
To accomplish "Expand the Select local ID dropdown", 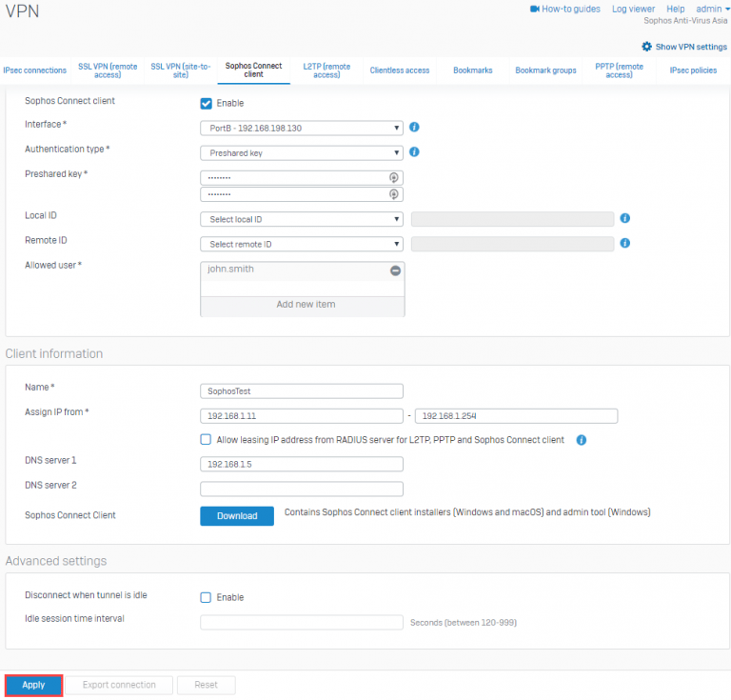I will pos(302,219).
